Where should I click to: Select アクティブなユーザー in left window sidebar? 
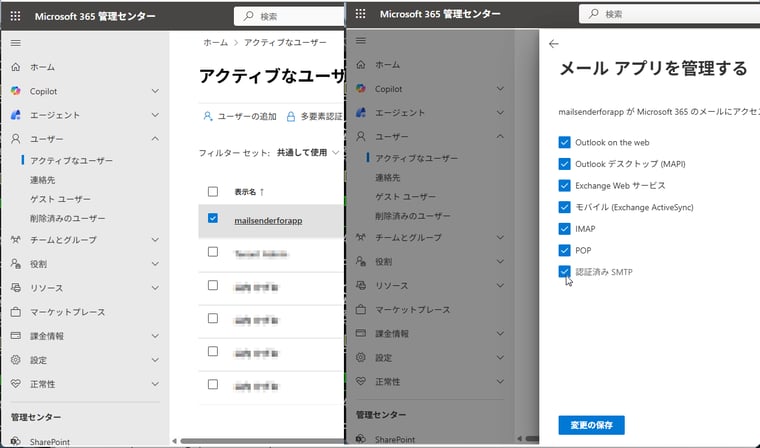71,160
